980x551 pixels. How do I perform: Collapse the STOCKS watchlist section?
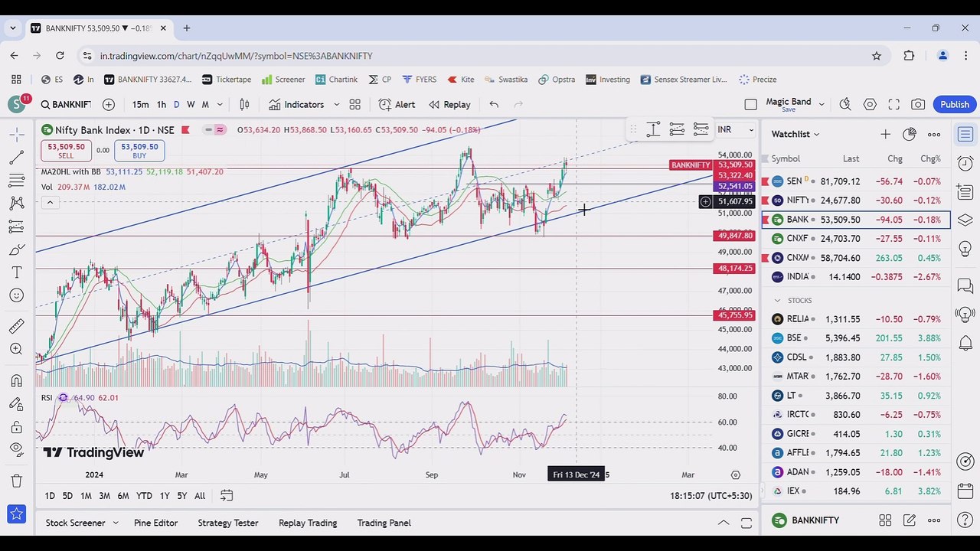[x=777, y=301]
